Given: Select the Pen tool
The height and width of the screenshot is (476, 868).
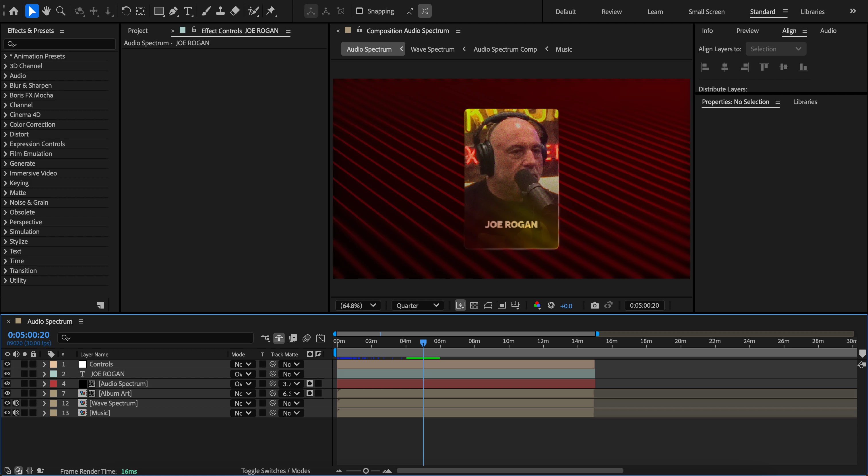Looking at the screenshot, I should click(x=173, y=11).
